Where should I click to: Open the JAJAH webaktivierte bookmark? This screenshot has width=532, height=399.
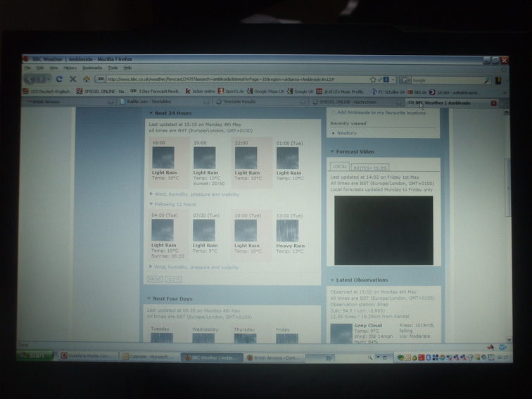(x=454, y=93)
